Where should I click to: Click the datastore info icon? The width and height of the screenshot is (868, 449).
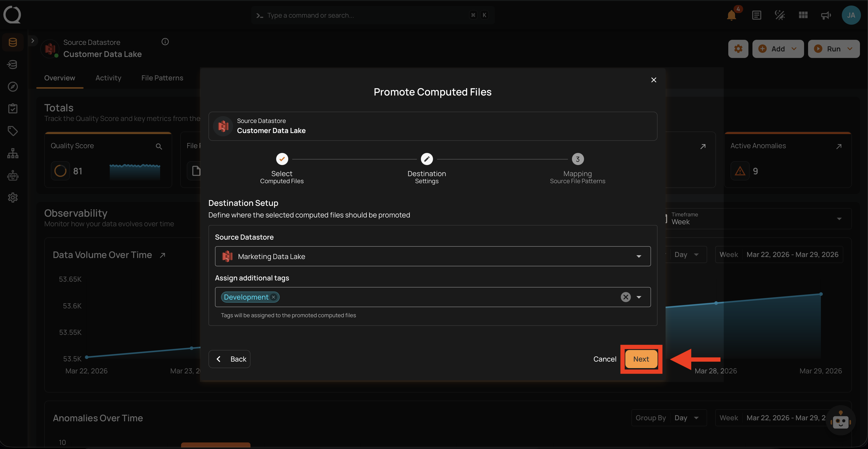[x=165, y=42]
